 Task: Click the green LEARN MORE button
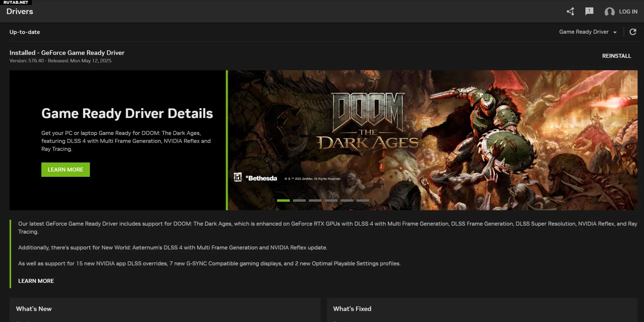tap(66, 169)
